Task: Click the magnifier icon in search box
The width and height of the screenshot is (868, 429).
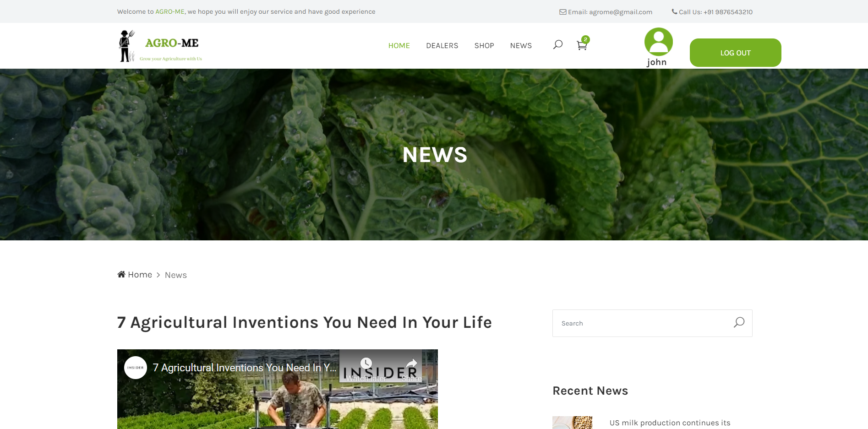Action: (739, 322)
